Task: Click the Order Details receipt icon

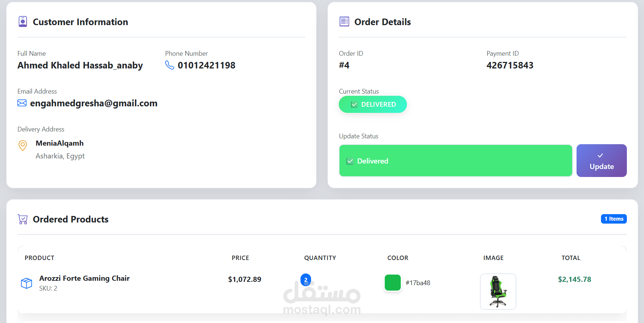Action: pyautogui.click(x=344, y=21)
